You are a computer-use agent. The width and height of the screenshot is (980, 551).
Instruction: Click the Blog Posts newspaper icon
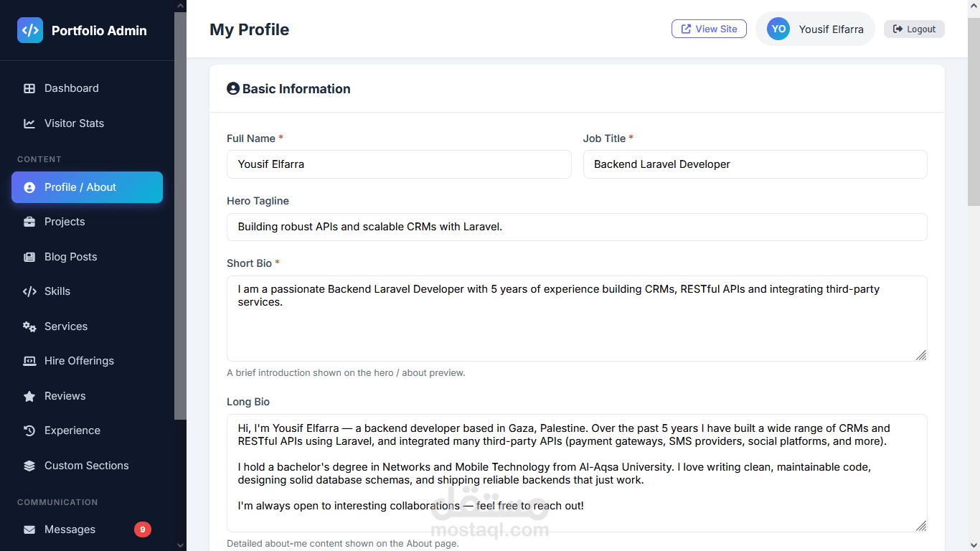pyautogui.click(x=29, y=257)
